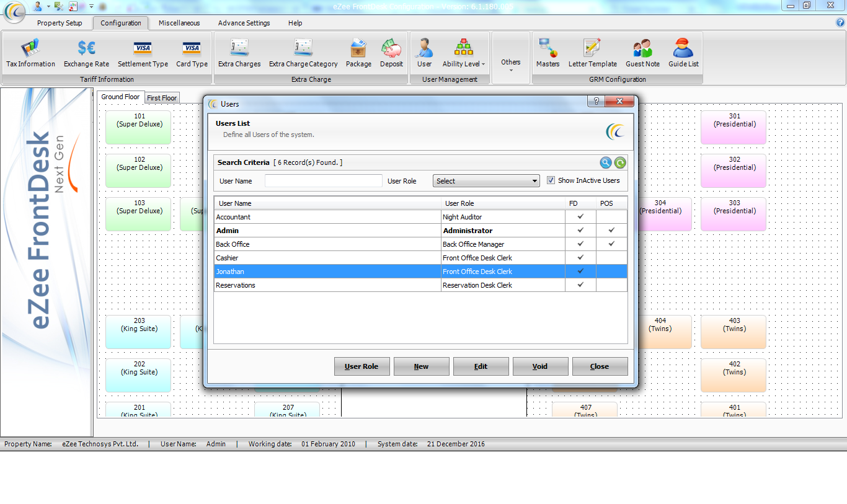847x504 pixels.
Task: Open the Help tab
Action: click(x=295, y=23)
